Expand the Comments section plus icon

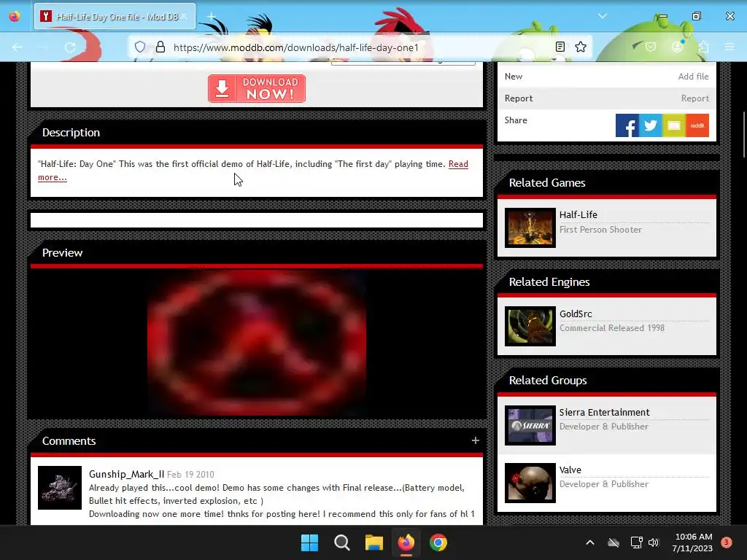(475, 440)
